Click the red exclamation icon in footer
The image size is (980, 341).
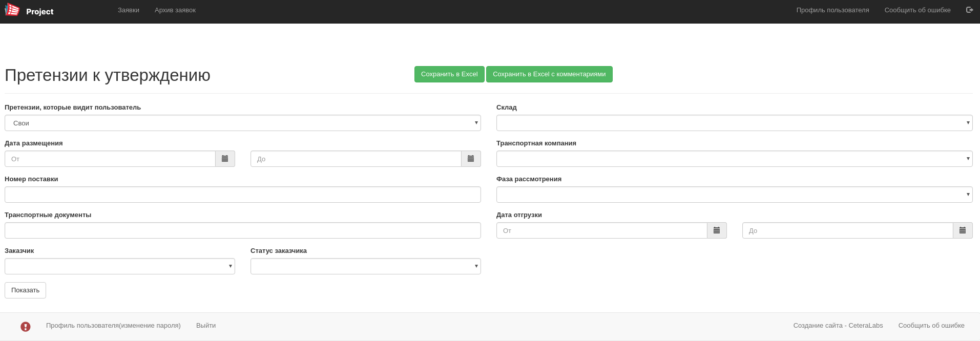point(26,326)
